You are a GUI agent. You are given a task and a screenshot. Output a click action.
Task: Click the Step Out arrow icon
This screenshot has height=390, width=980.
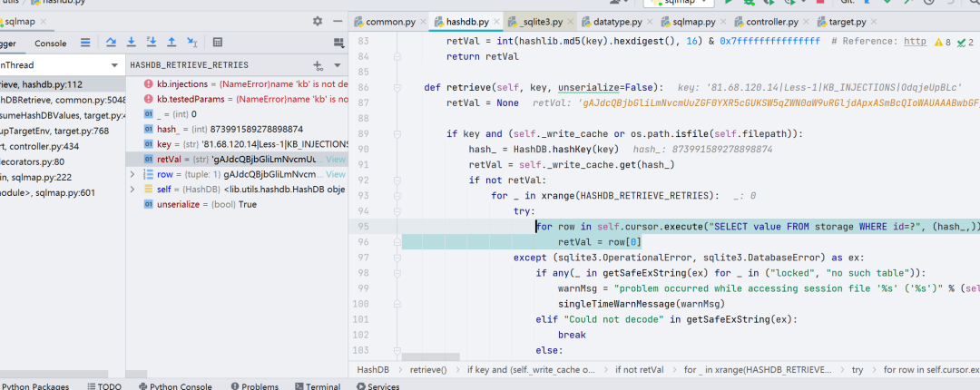tap(171, 43)
